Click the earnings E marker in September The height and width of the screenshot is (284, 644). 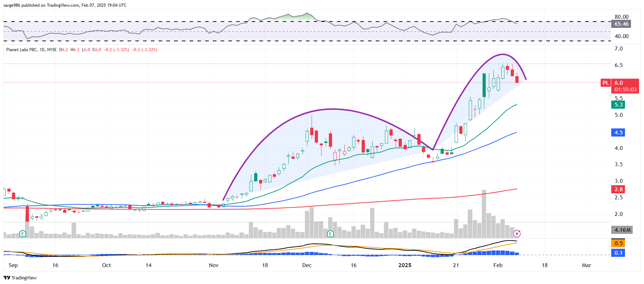[x=23, y=234]
